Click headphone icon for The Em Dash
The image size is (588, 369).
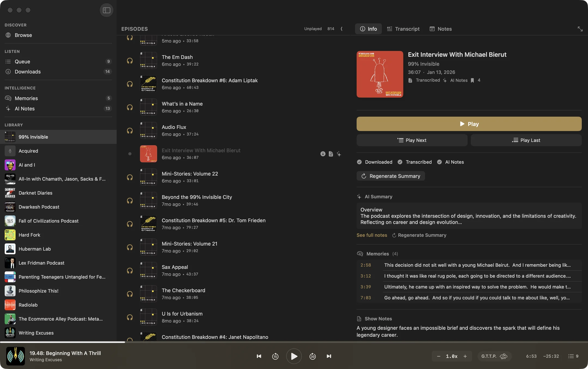pos(130,61)
